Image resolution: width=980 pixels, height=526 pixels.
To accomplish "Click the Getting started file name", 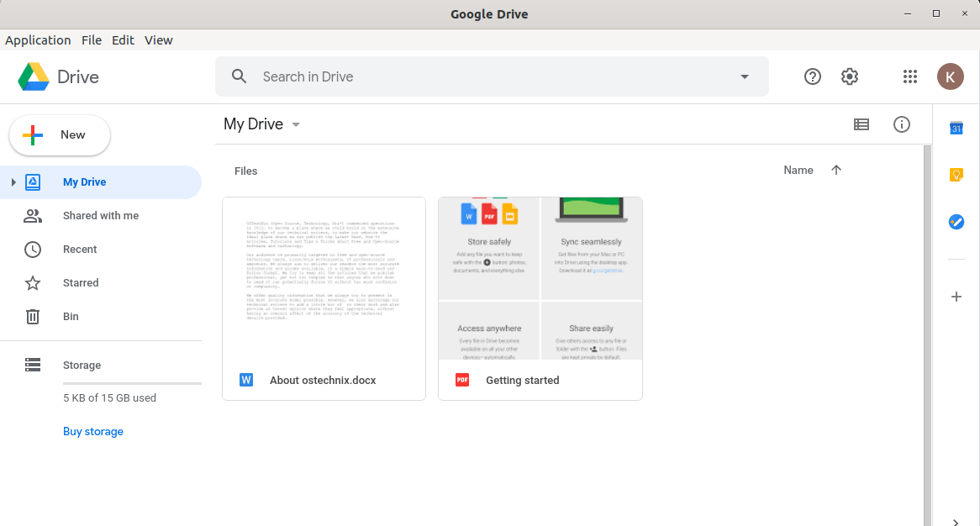I will pos(523,381).
